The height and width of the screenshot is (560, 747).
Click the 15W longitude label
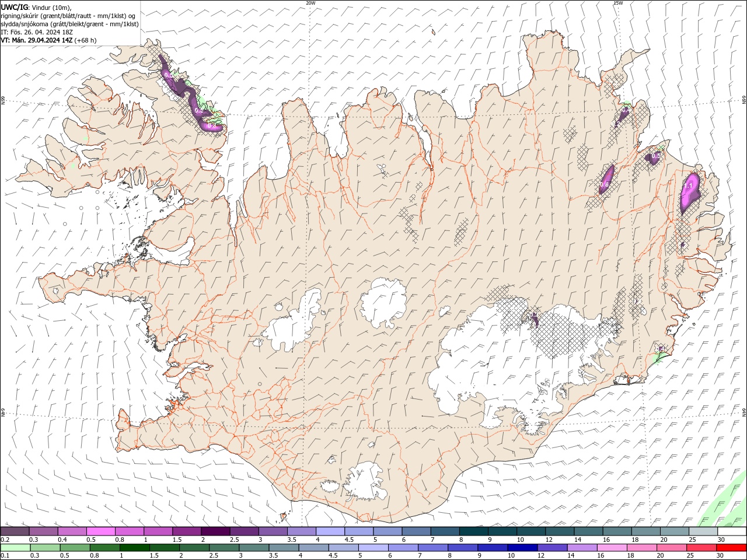click(x=618, y=3)
